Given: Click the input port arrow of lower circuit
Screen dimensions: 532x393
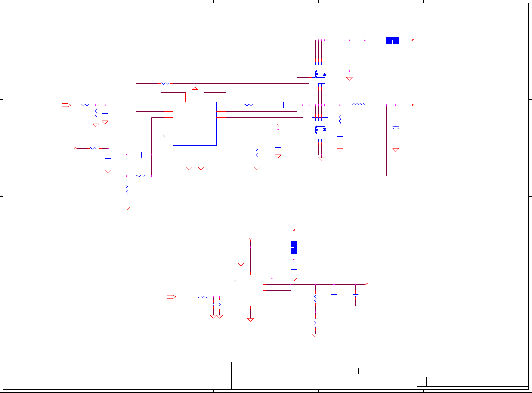Looking at the screenshot, I should (171, 297).
